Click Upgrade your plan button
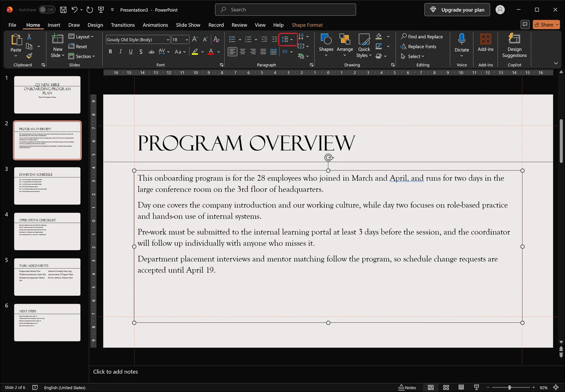565x392 pixels. coord(457,10)
